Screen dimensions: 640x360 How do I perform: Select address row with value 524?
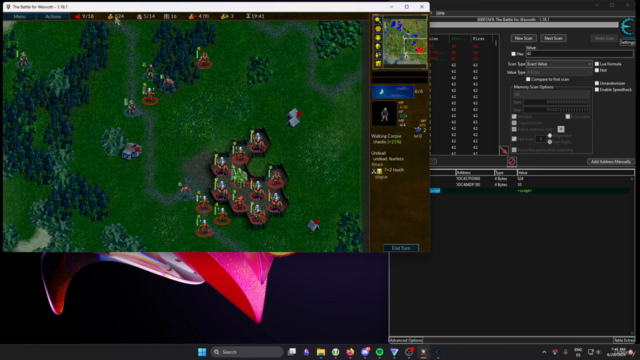pos(531,179)
